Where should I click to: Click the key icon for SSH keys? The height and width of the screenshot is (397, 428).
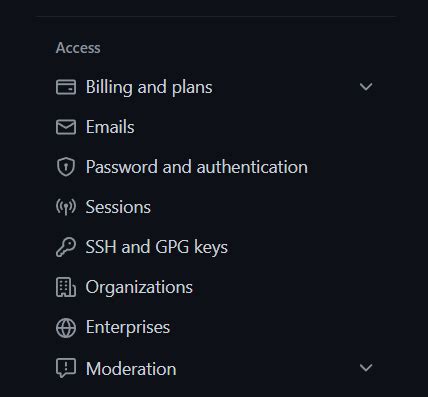point(66,247)
